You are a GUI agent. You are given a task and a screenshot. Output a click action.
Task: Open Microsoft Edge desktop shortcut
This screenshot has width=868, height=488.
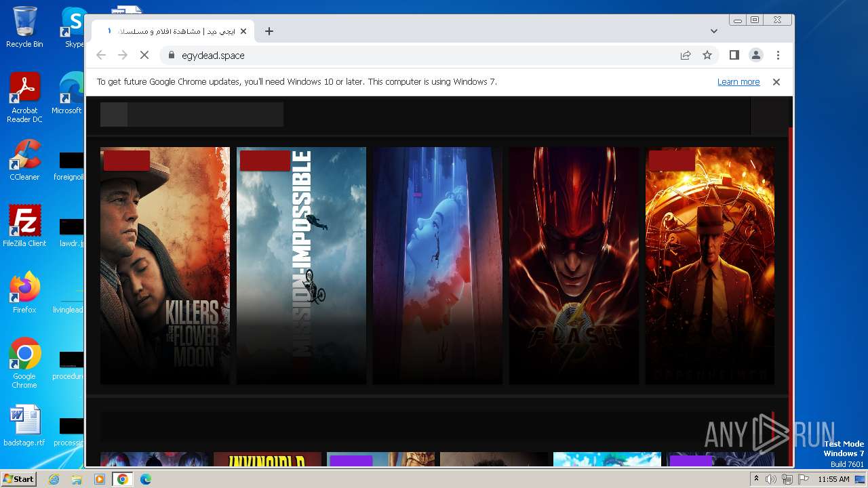68,94
